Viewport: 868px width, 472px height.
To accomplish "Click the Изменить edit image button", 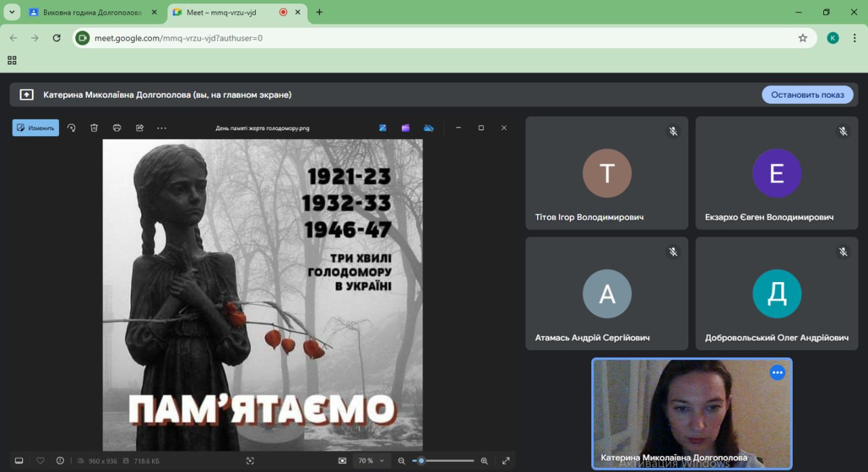I will point(36,127).
